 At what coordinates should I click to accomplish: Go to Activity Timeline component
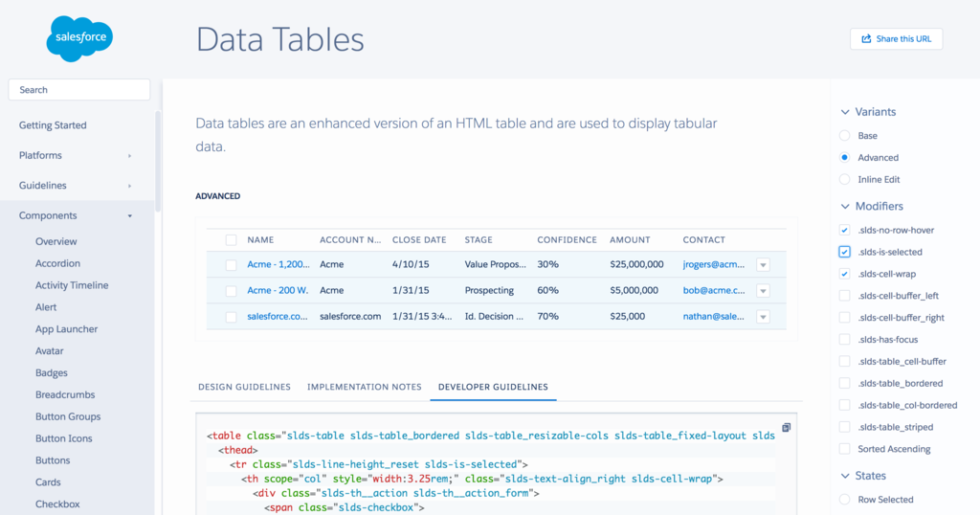coord(72,285)
